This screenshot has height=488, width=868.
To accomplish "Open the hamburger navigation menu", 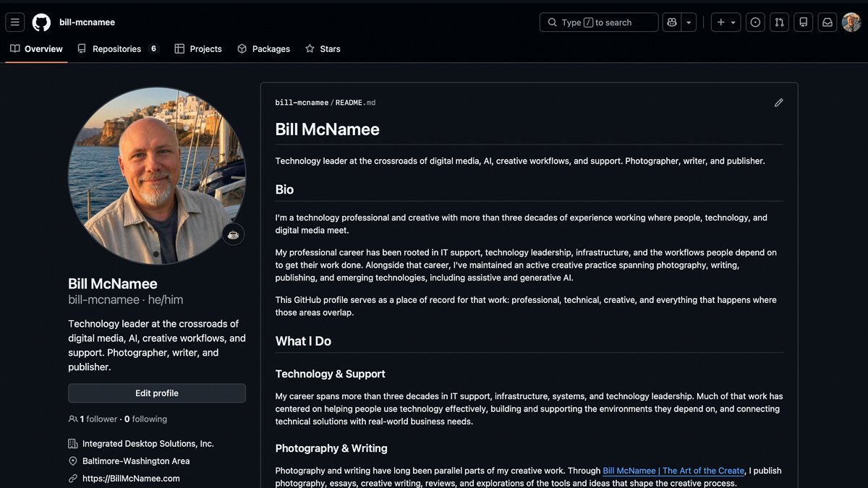I will pos(15,22).
